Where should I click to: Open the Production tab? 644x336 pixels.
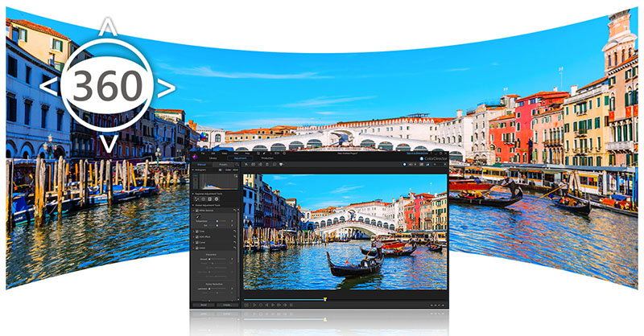[267, 158]
